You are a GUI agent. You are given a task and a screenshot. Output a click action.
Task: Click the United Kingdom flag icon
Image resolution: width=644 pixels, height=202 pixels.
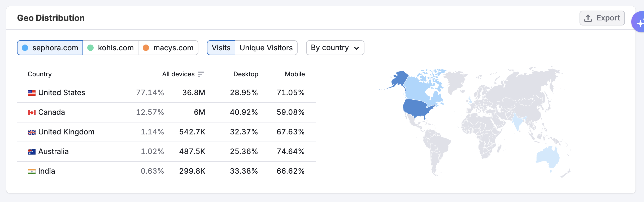click(32, 132)
